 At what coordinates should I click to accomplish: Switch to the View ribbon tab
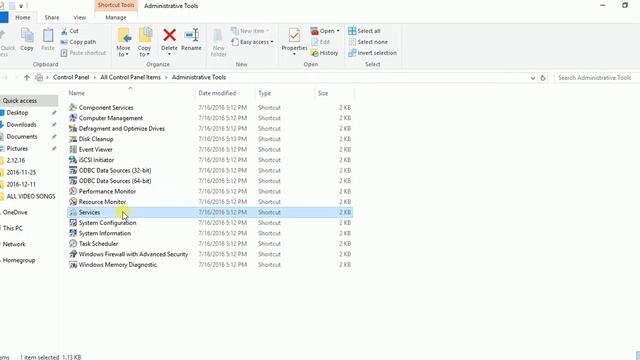pos(80,18)
